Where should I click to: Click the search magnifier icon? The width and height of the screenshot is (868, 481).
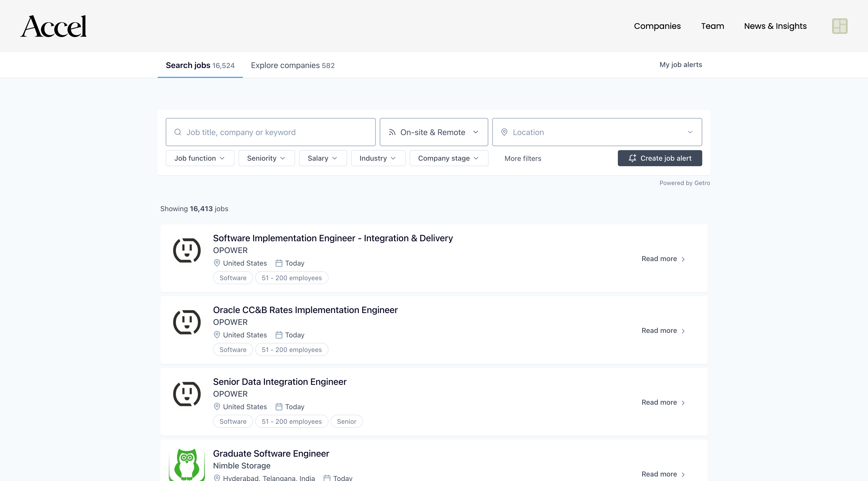[178, 132]
